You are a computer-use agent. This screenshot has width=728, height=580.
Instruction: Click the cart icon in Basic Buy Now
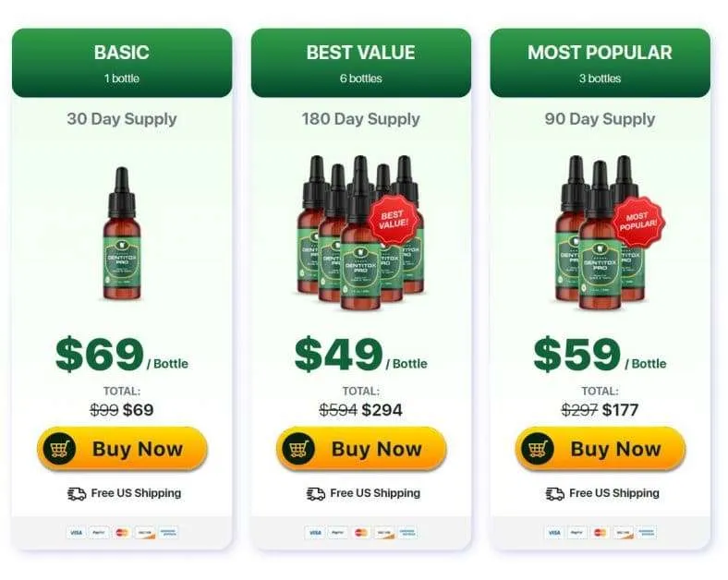(x=59, y=449)
